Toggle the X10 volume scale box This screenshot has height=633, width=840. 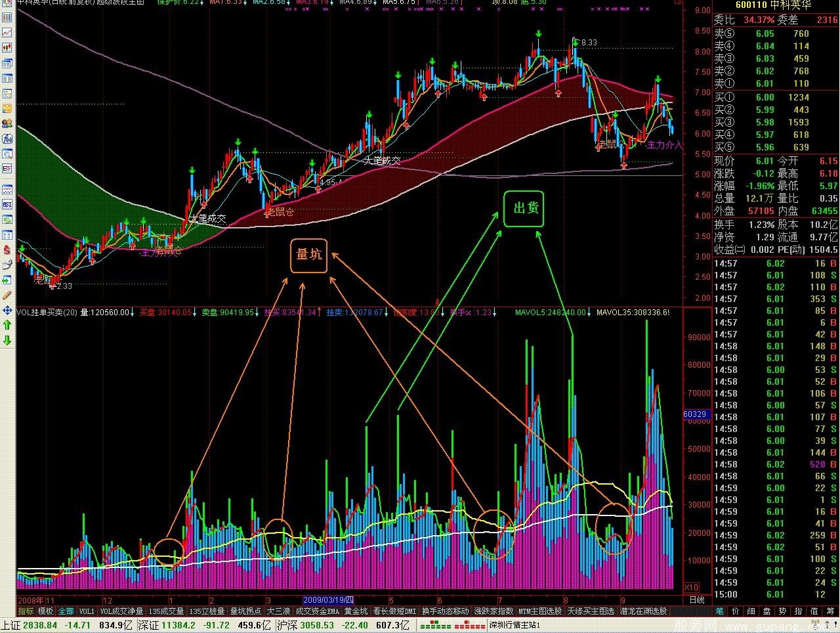coord(691,587)
